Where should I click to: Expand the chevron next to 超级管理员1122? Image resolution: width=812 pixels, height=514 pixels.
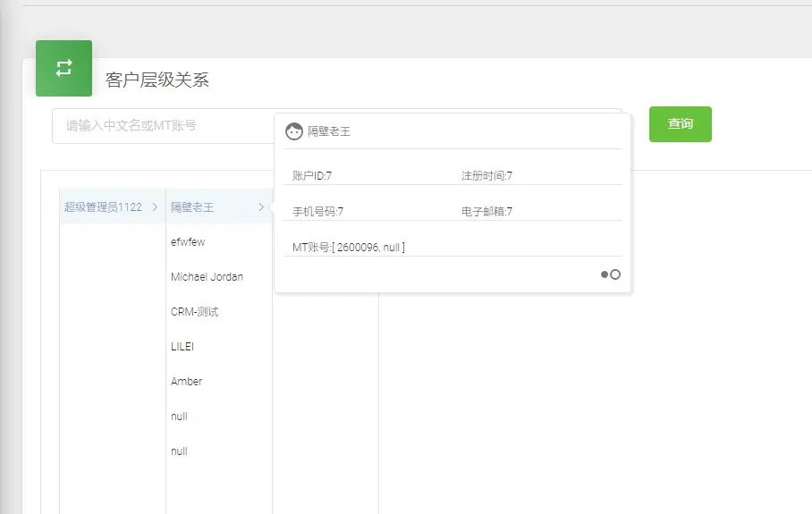click(x=155, y=207)
